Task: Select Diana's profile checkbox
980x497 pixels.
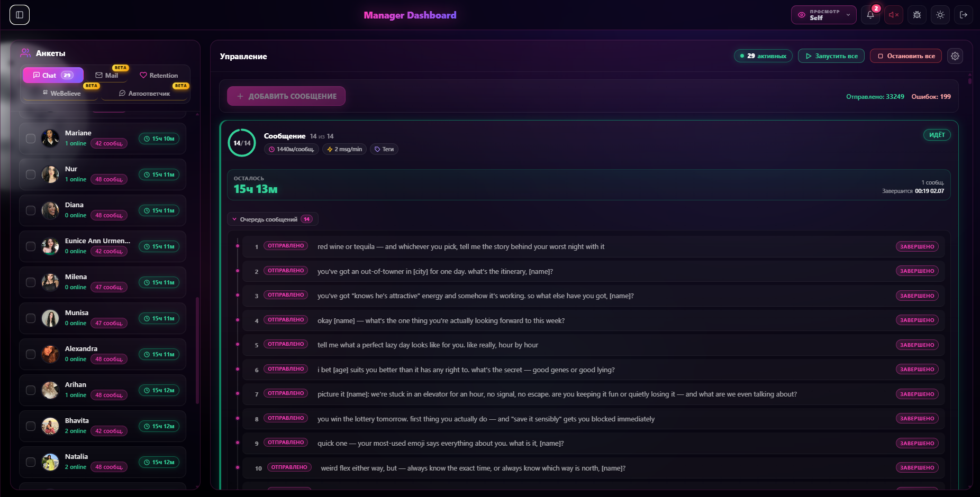Action: [x=31, y=210]
